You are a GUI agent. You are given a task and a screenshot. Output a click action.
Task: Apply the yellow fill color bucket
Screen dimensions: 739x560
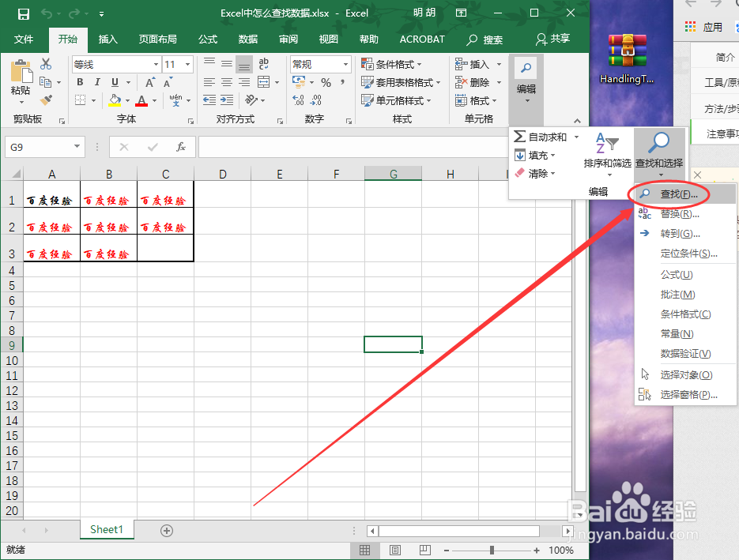115,100
